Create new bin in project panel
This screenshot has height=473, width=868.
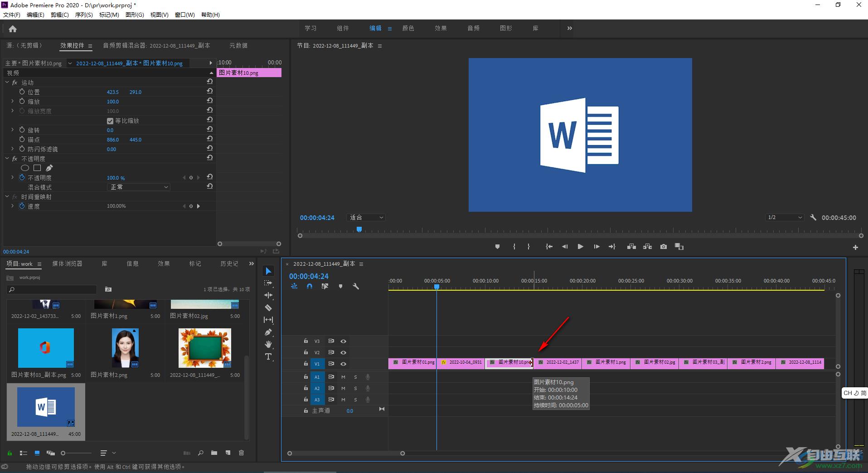[x=214, y=453]
